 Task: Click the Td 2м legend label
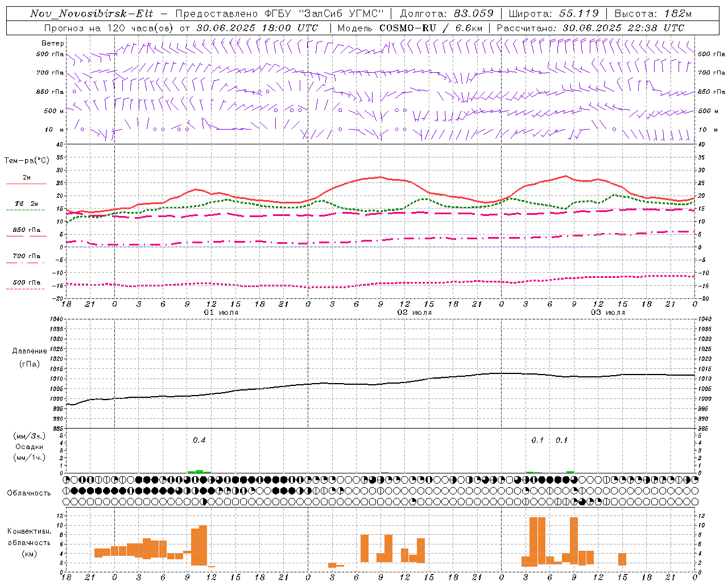(x=26, y=203)
